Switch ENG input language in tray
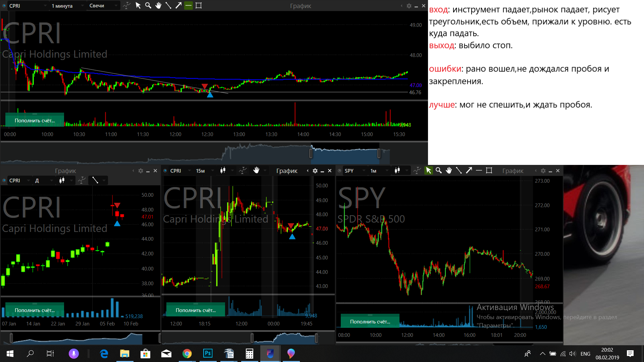This screenshot has width=644, height=362. point(585,354)
